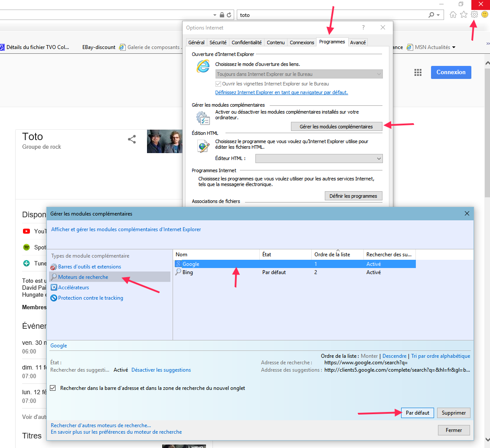Click the security lock icon in address bar
The height and width of the screenshot is (448, 490).
click(x=222, y=15)
